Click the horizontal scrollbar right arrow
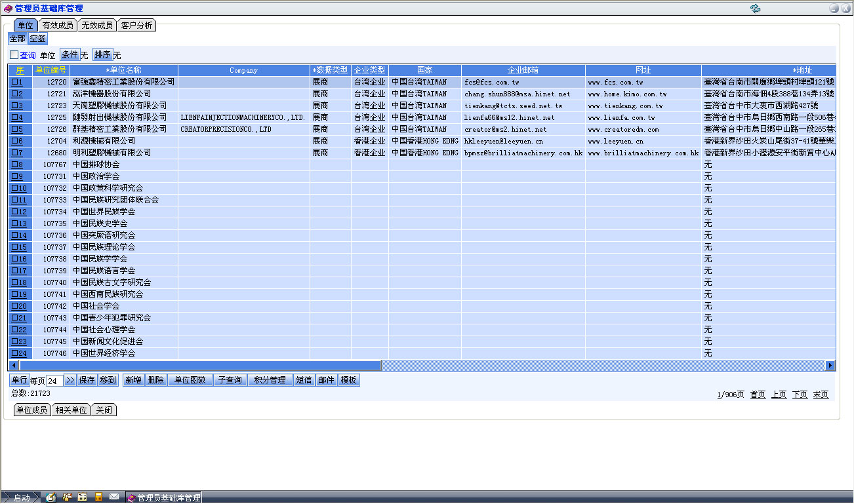Screen dimensions: 854x504 pyautogui.click(x=830, y=365)
